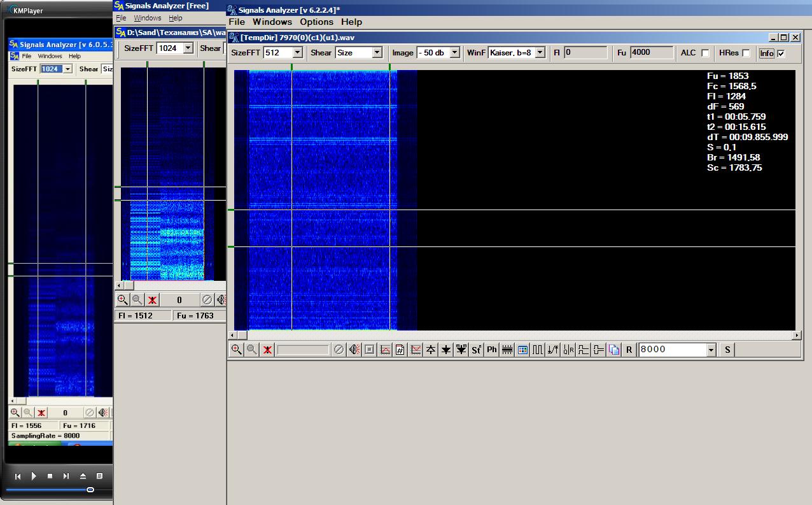Enable the ALC checkbox
Screen dimensions: 812x505
[x=705, y=53]
